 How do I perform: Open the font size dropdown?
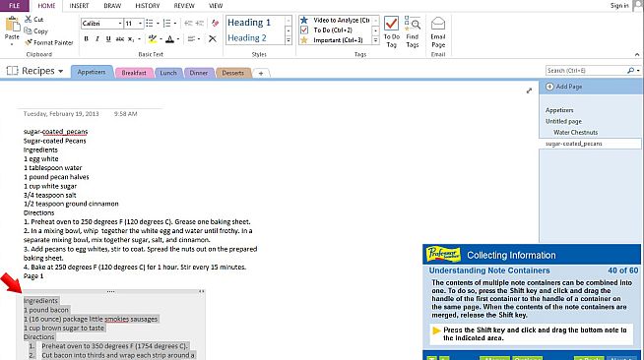pos(141,24)
